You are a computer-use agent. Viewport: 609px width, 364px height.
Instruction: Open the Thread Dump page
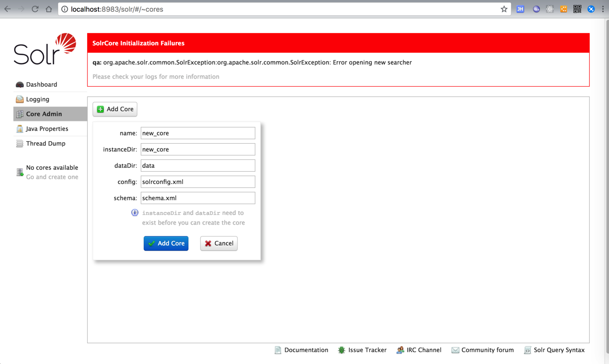coord(45,144)
